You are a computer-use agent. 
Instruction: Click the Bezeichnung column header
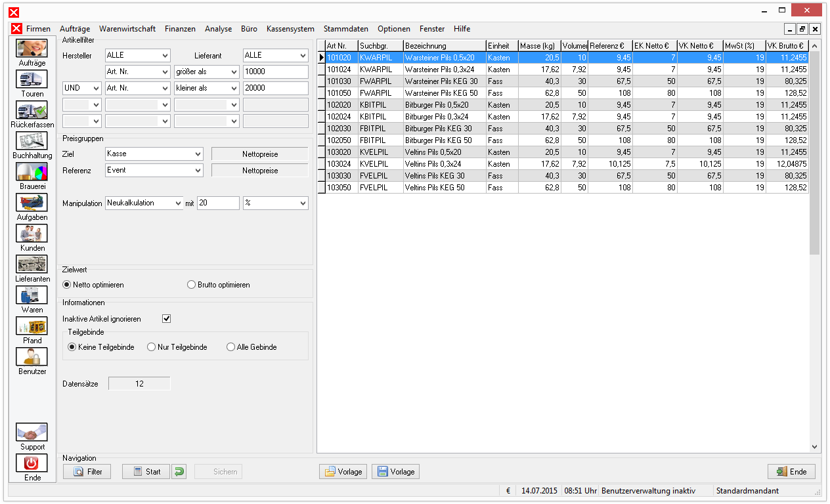tap(445, 46)
